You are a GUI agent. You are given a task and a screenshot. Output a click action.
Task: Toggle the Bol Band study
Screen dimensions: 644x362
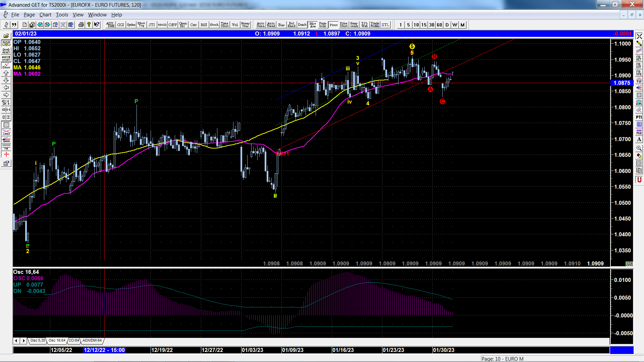click(x=292, y=25)
